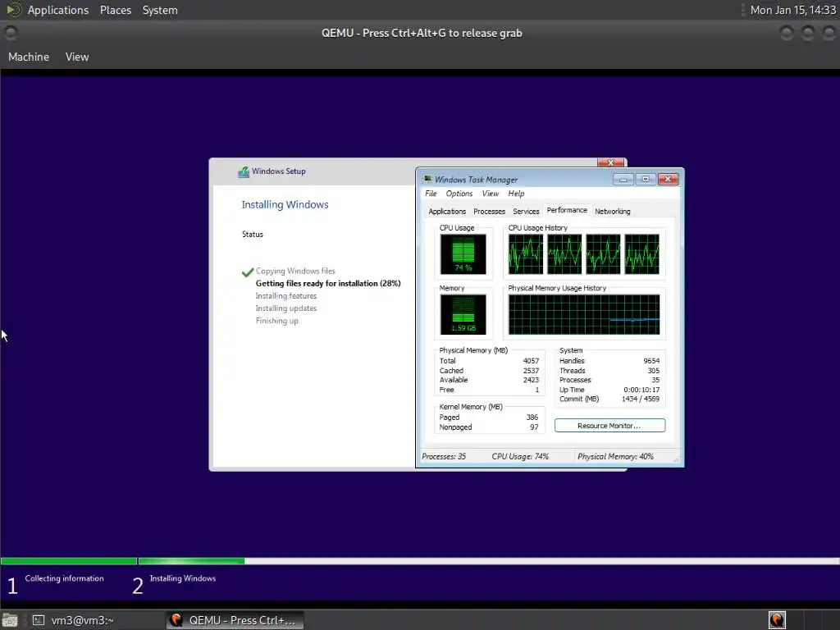Viewport: 840px width, 630px height.
Task: Switch to the Services tab
Action: pos(526,212)
